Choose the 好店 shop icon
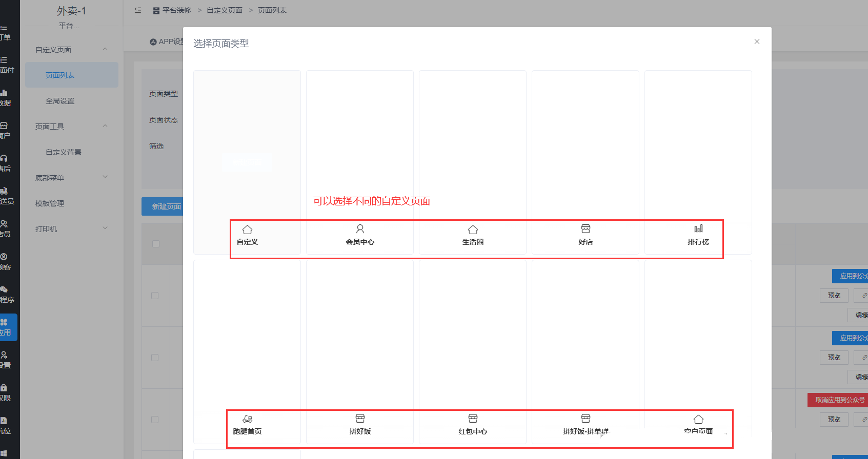This screenshot has width=868, height=459. click(x=586, y=229)
